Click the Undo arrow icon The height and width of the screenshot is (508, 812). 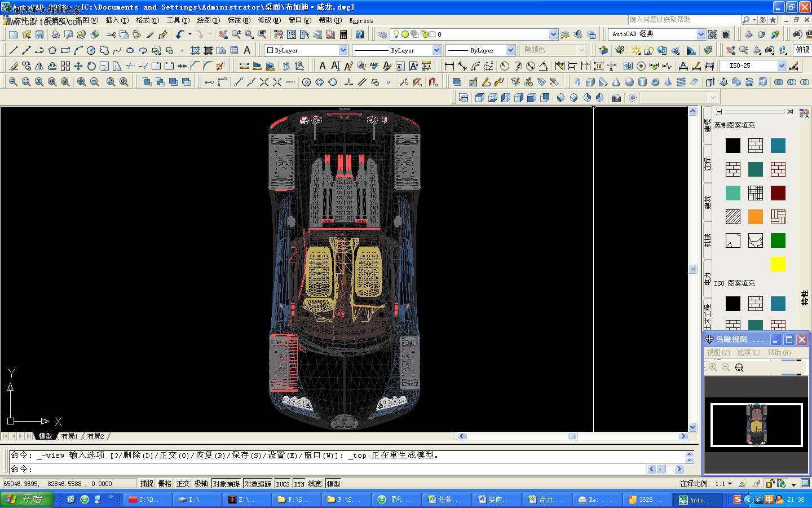click(179, 34)
